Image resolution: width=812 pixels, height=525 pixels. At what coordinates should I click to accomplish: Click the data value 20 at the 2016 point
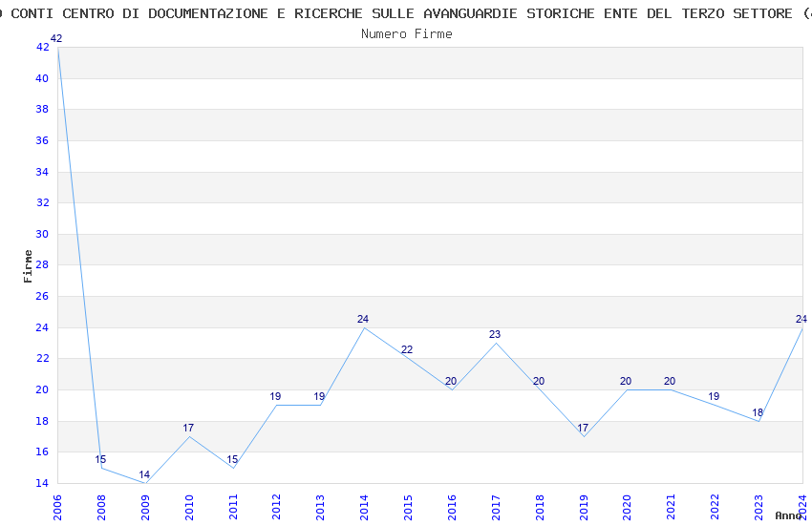click(451, 381)
